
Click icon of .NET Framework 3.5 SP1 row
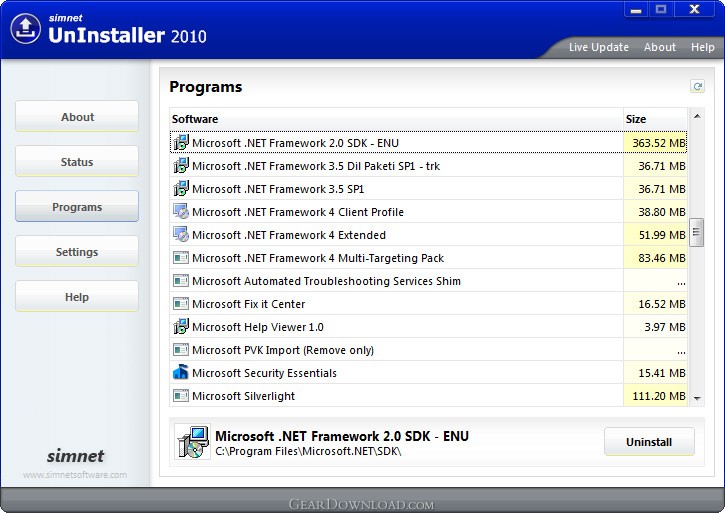(x=181, y=189)
